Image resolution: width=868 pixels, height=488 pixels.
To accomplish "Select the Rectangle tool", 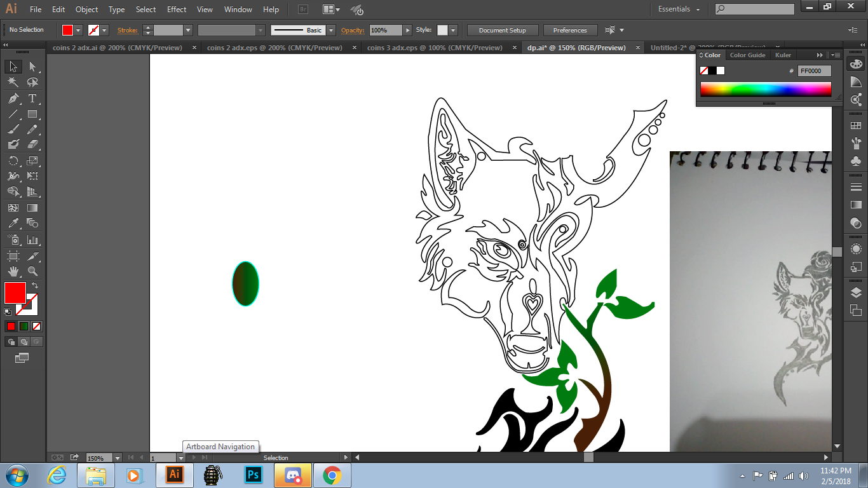I will [32, 114].
